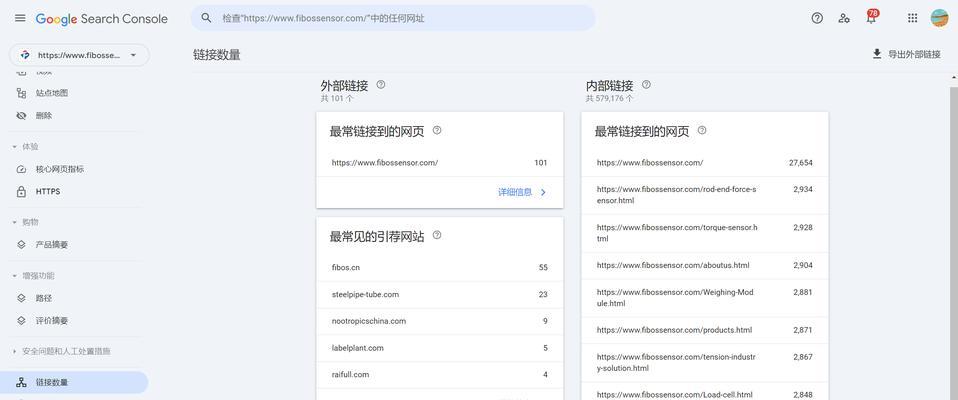Open the user and permissions settings icon
The width and height of the screenshot is (958, 400).
(844, 18)
